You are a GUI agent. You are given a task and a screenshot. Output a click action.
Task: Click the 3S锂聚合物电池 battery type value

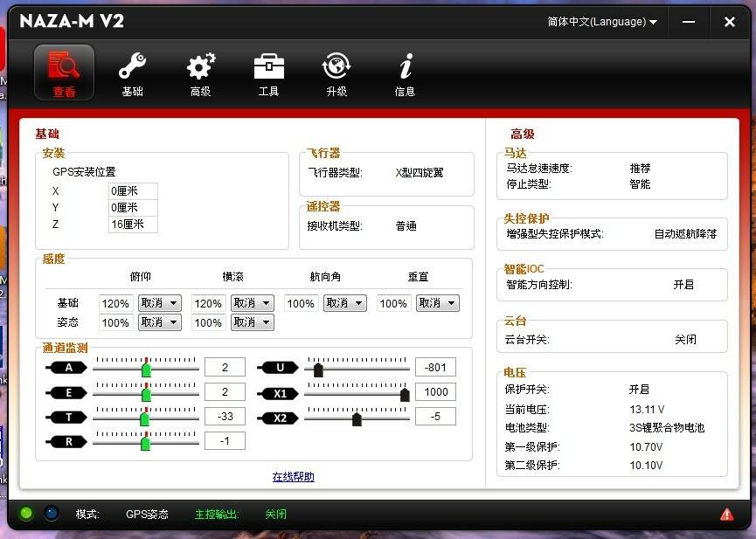click(x=667, y=428)
